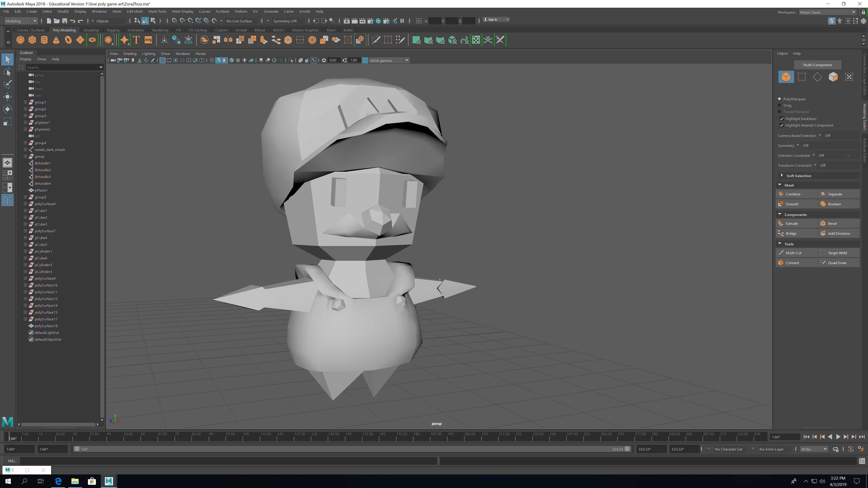Image resolution: width=868 pixels, height=488 pixels.
Task: Select the Drag radio option
Action: coord(779,106)
